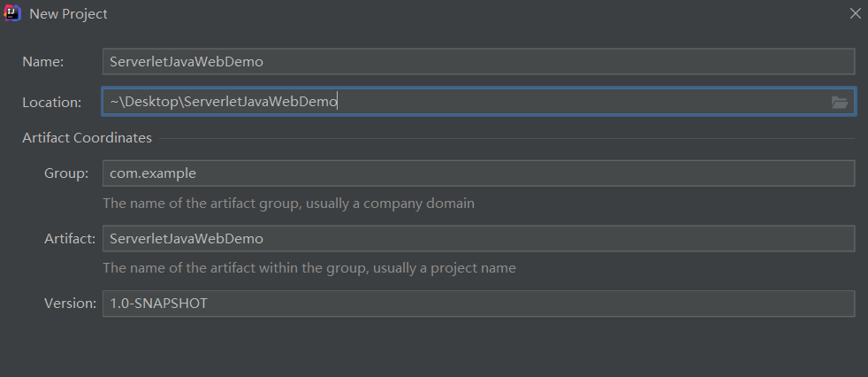
Task: Click the "Artifact Coordinates" section heading
Action: pos(87,137)
